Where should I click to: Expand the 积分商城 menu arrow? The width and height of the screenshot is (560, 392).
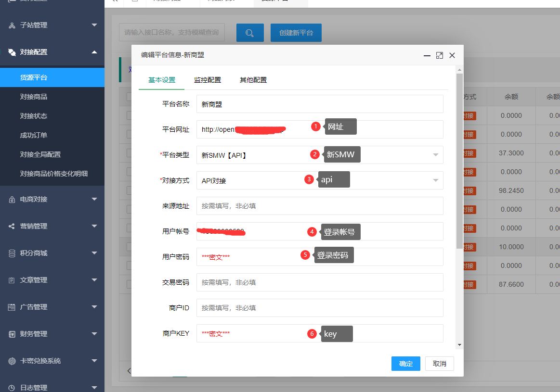point(94,253)
